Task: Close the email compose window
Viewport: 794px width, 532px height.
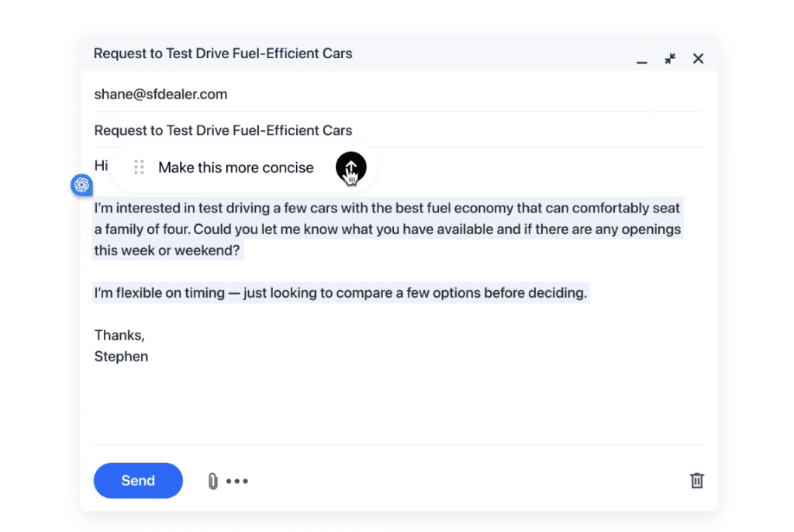Action: tap(698, 59)
